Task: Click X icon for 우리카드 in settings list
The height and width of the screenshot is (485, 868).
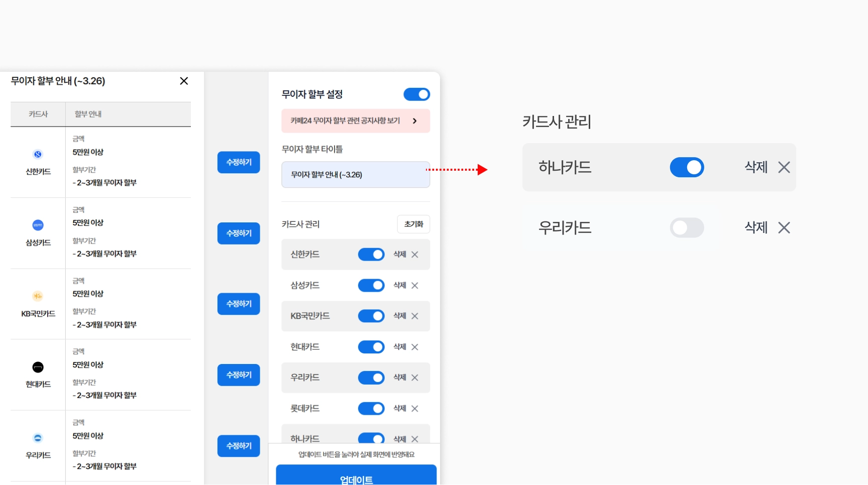Action: 415,378
